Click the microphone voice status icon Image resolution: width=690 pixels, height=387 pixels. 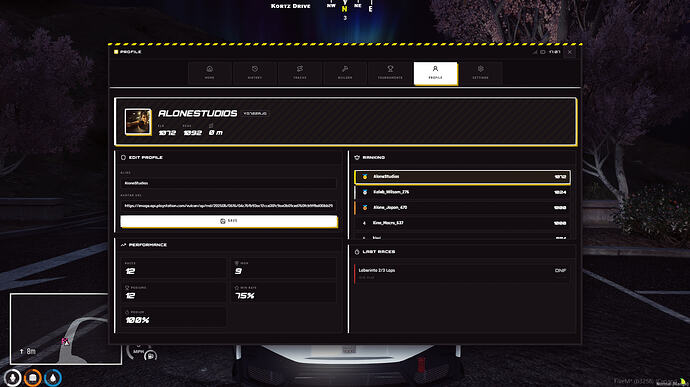(x=13, y=378)
